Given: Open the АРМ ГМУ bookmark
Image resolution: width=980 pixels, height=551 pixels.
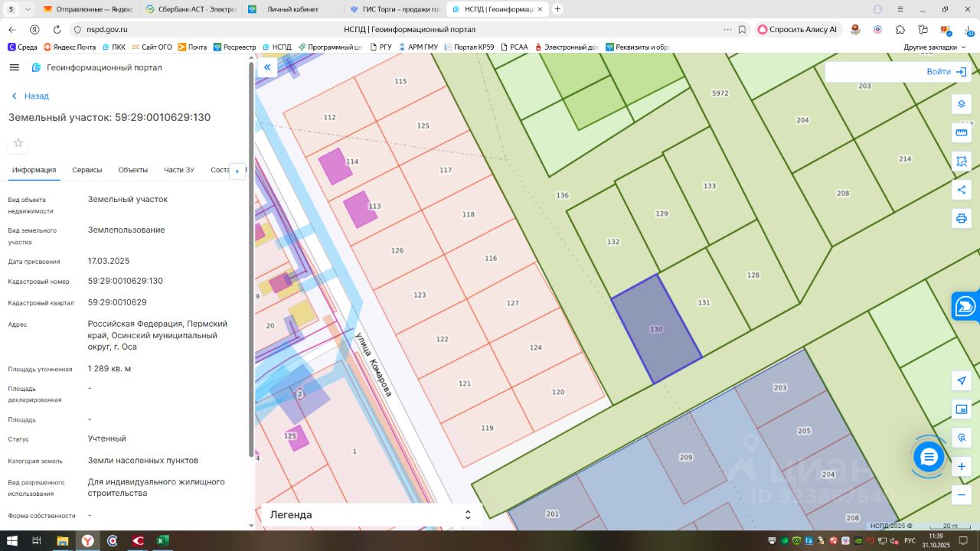Looking at the screenshot, I should click(x=418, y=47).
